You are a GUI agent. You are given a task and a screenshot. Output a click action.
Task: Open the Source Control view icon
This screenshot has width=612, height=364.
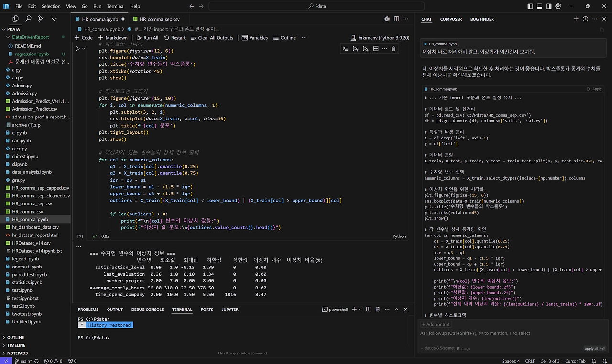tap(41, 19)
